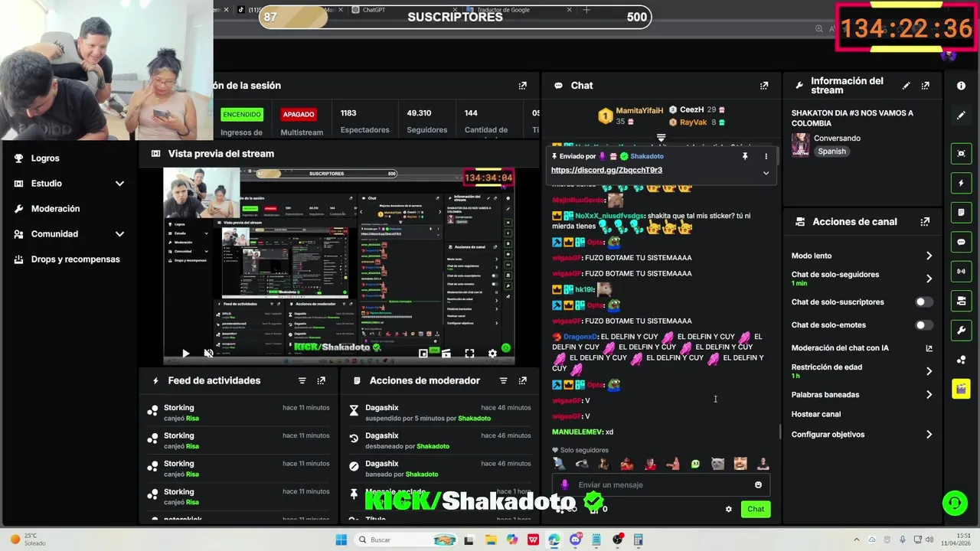
Task: Open the emoji picker in message box
Action: 758,484
